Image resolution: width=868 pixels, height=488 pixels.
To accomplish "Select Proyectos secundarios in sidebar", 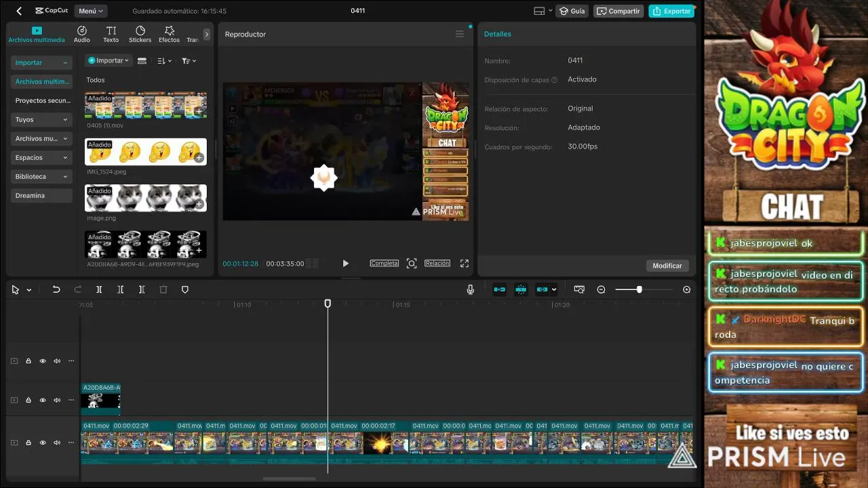I will point(41,100).
